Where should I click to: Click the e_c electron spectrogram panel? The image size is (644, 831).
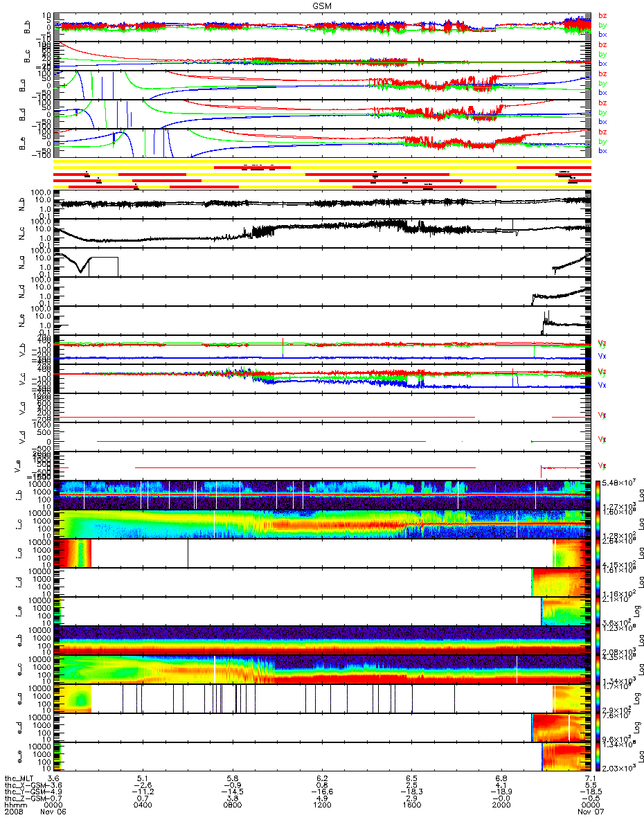pyautogui.click(x=322, y=670)
